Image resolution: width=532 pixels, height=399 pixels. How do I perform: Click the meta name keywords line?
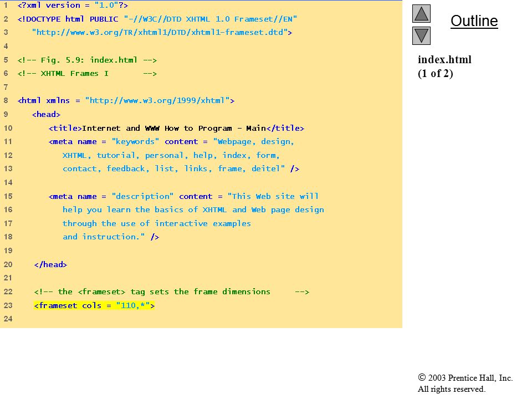click(171, 142)
